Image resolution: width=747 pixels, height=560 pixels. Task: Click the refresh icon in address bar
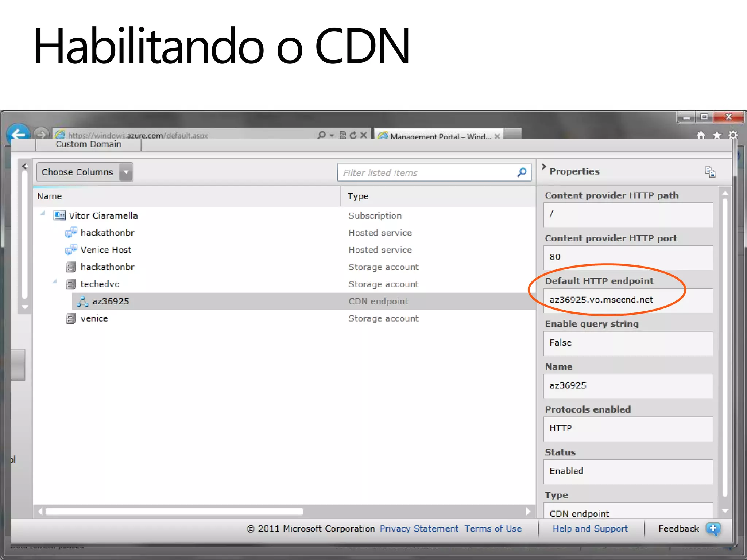click(x=353, y=135)
